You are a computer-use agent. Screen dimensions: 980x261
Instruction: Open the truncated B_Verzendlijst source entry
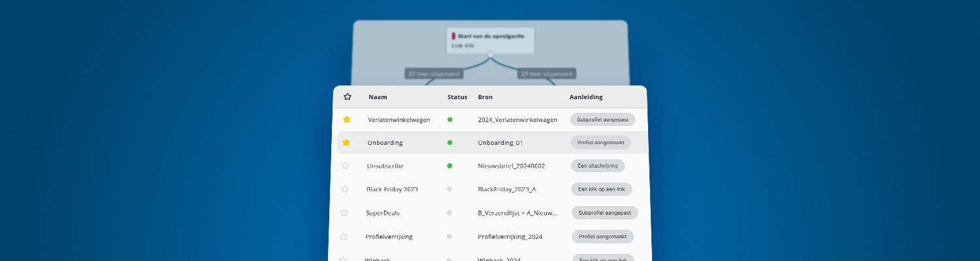[517, 213]
